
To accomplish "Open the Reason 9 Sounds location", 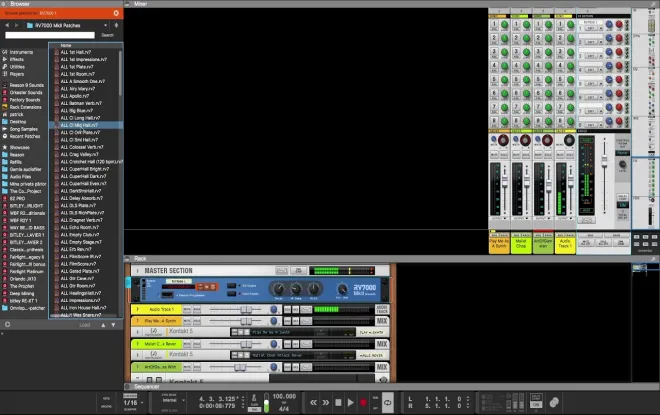I will click(27, 85).
